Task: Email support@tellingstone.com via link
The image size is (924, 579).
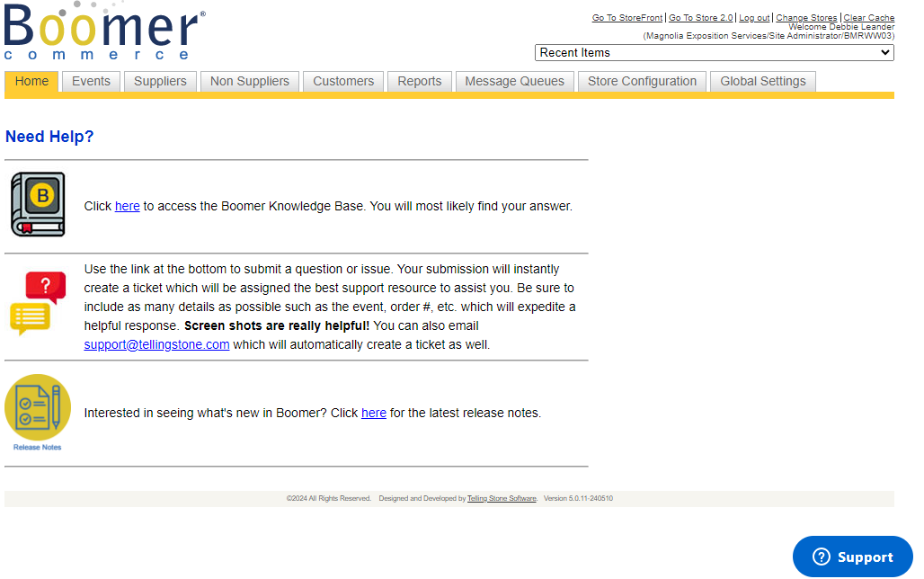Action: [x=156, y=344]
